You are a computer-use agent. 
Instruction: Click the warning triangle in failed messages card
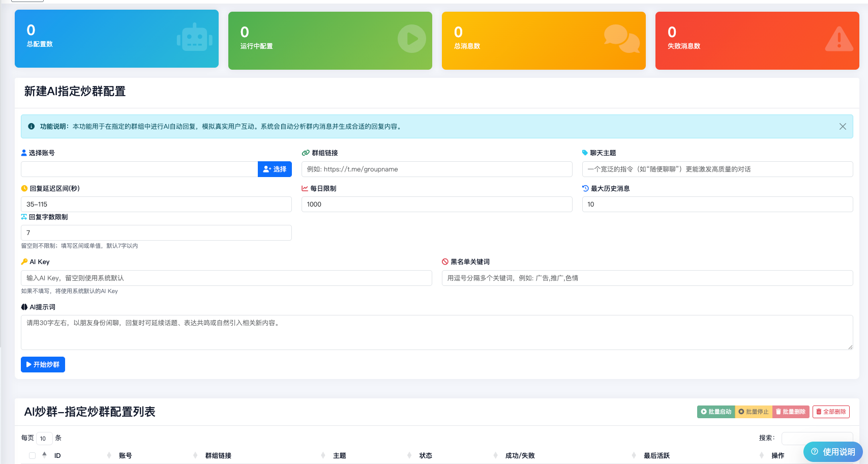pos(839,39)
